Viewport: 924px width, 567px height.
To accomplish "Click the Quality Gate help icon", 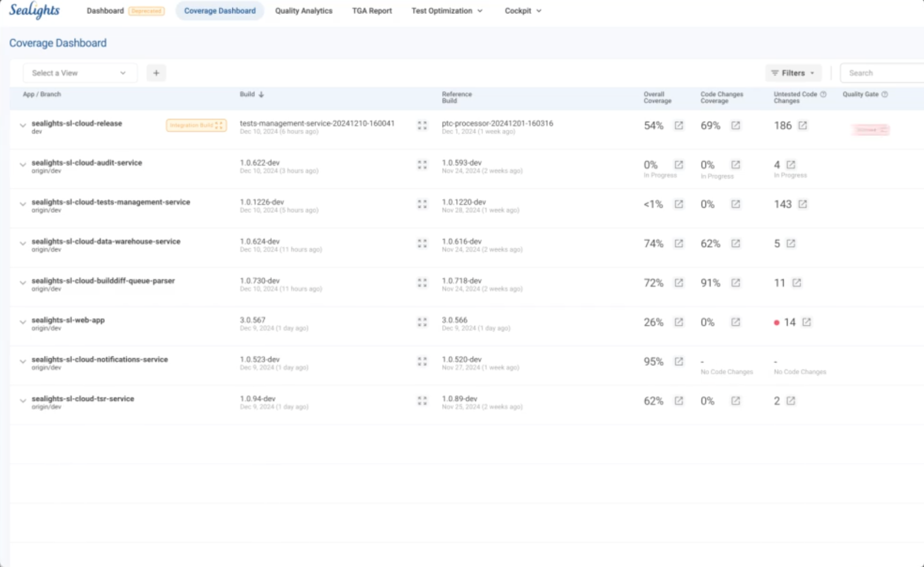I will (x=884, y=94).
